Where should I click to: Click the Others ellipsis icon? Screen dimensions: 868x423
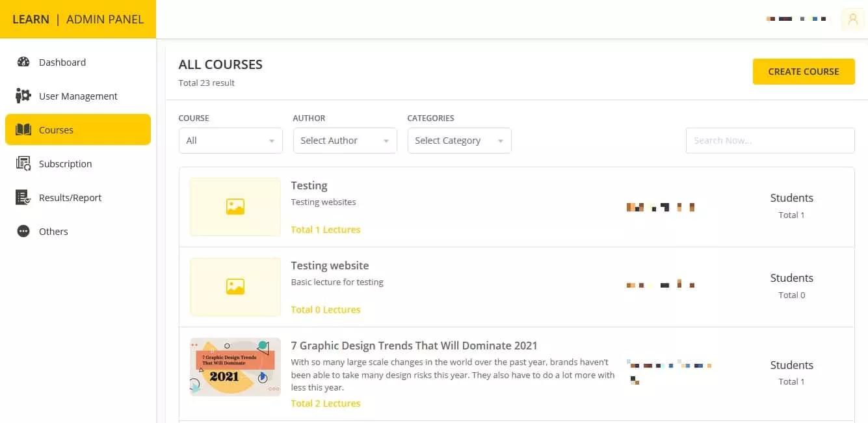[23, 232]
